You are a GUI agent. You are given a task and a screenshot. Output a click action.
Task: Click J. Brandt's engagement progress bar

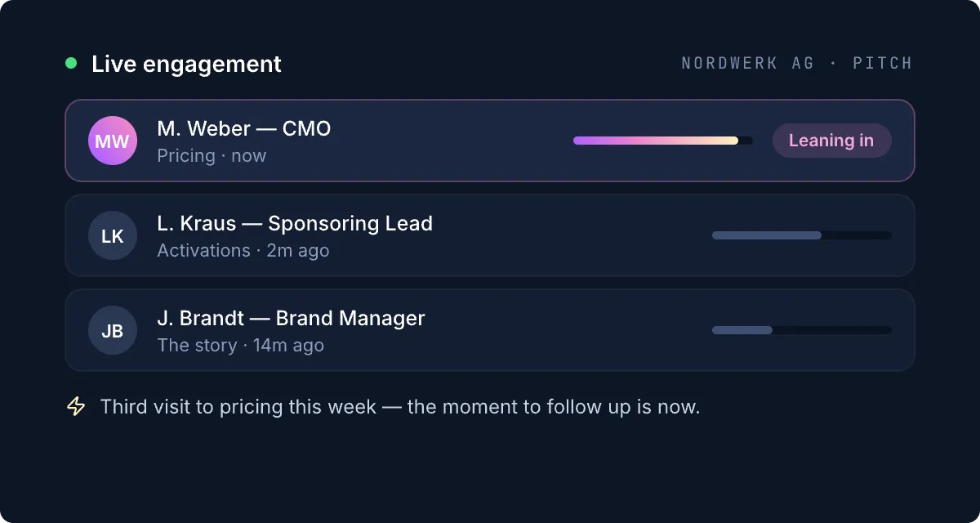[802, 330]
